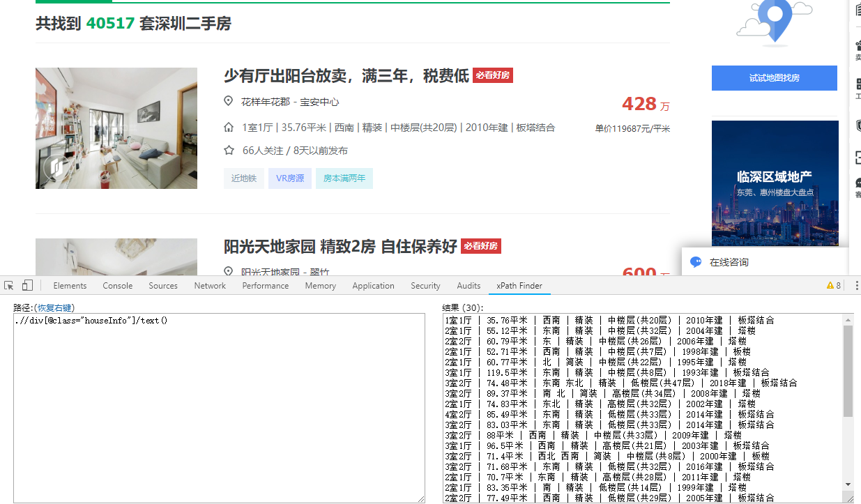Select the Security tab
This screenshot has height=504, width=861.
425,286
